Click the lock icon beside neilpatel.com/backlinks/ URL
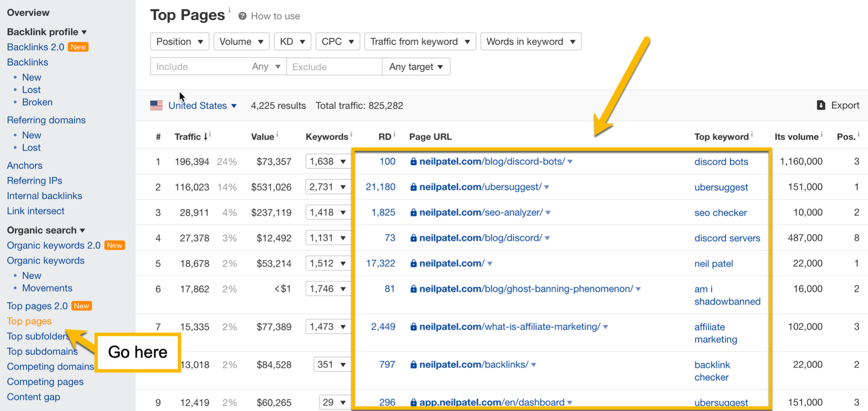This screenshot has width=868, height=411. tap(413, 364)
